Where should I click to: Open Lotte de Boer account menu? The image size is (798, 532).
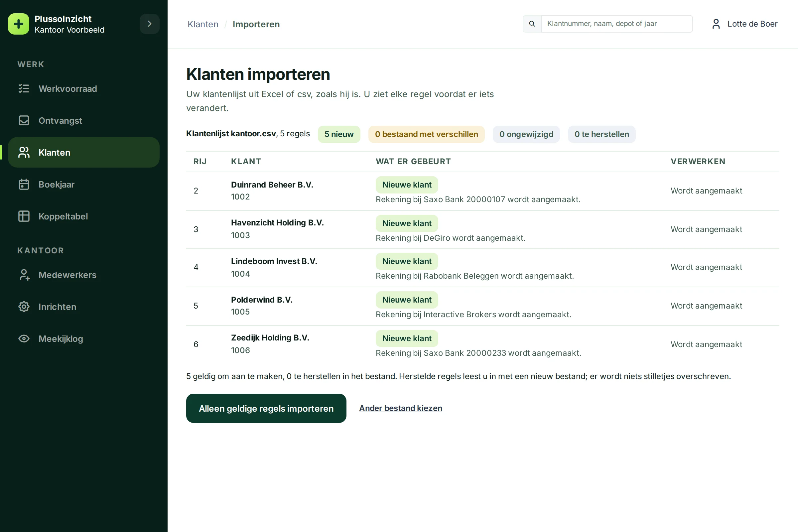coord(745,24)
